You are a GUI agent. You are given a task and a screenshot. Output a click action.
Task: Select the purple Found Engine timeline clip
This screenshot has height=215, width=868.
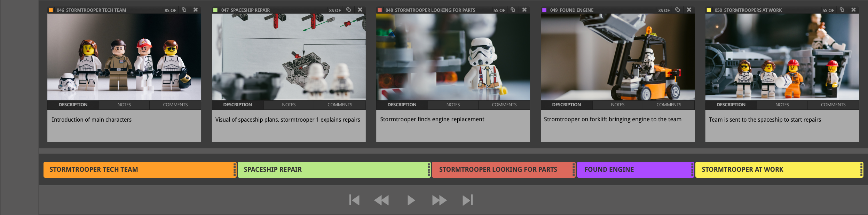coord(636,170)
